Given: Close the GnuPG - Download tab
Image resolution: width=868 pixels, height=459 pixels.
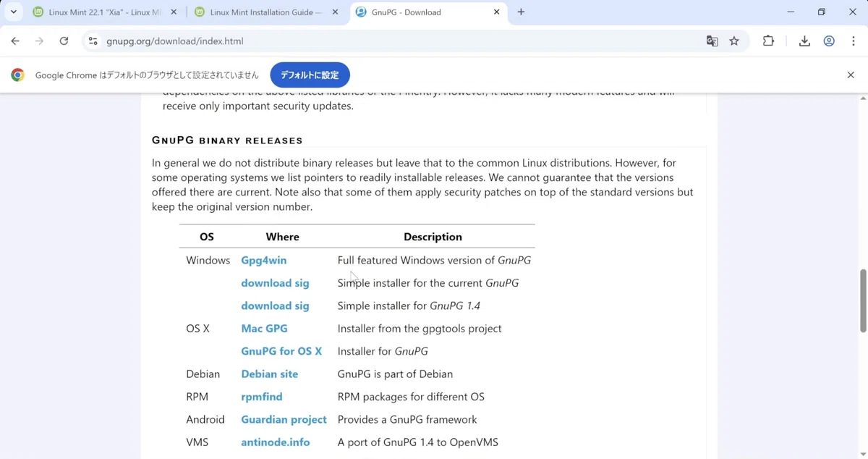Looking at the screenshot, I should [x=497, y=12].
